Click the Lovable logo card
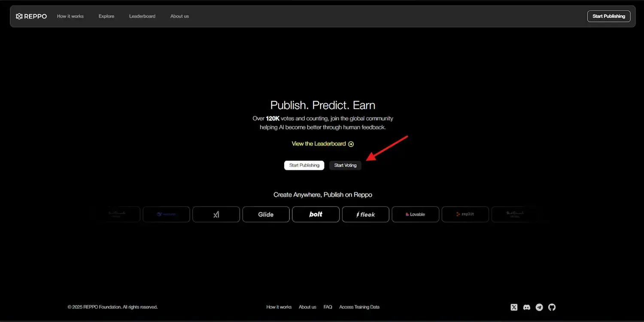The height and width of the screenshot is (322, 644). pyautogui.click(x=415, y=214)
